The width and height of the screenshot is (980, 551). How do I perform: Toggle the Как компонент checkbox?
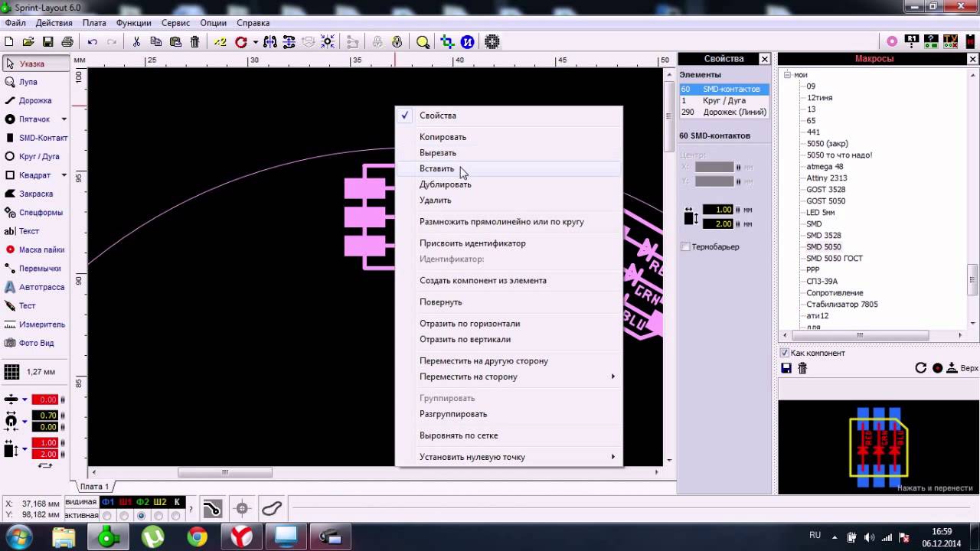click(x=784, y=353)
